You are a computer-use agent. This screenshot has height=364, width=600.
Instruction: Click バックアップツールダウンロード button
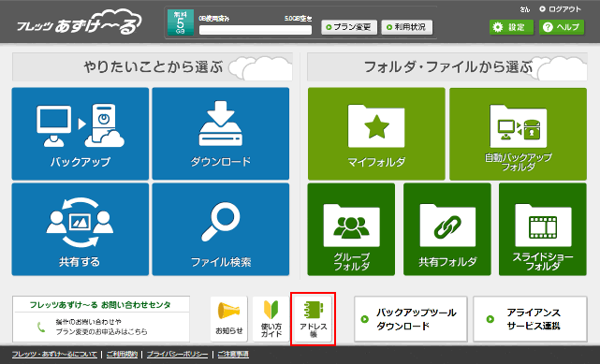411,319
